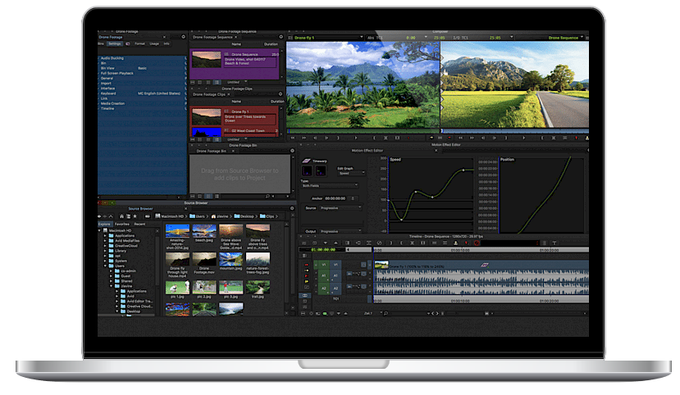
Task: Open the Source Progressive dropdown
Action: [340, 208]
